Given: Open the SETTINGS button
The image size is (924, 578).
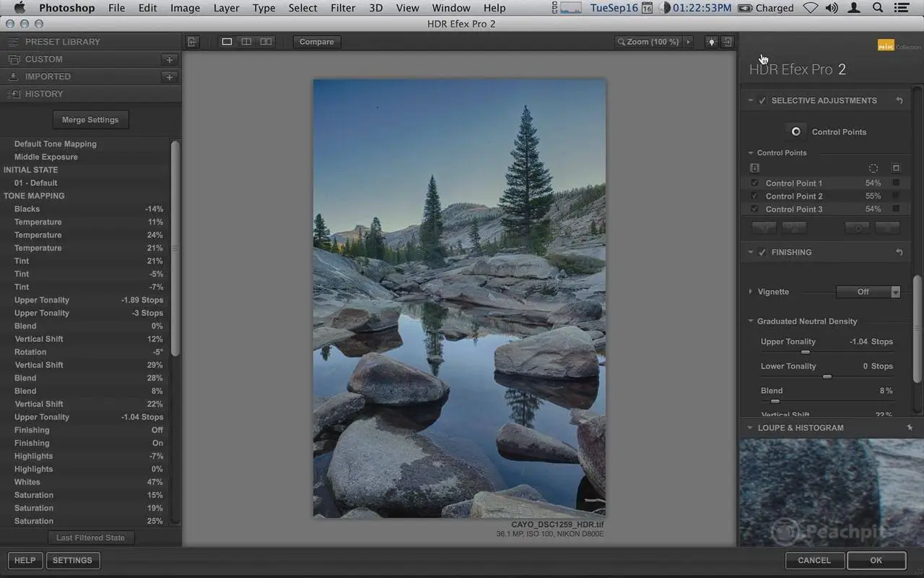Looking at the screenshot, I should [x=72, y=560].
